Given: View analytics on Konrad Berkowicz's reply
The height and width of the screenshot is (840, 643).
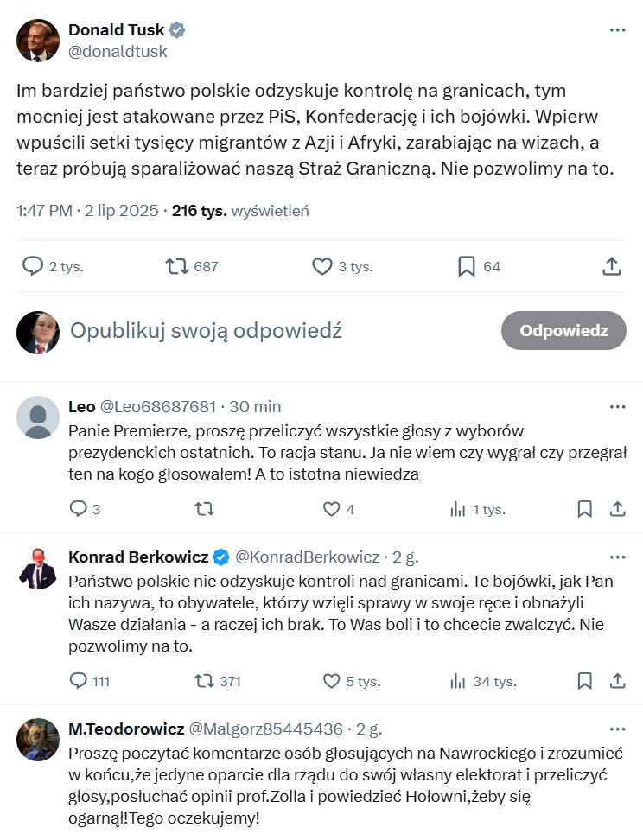Looking at the screenshot, I should point(459,681).
